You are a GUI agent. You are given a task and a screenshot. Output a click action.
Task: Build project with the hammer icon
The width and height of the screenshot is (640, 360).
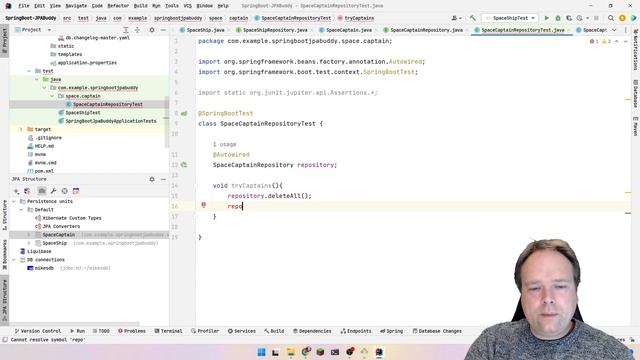click(x=473, y=18)
